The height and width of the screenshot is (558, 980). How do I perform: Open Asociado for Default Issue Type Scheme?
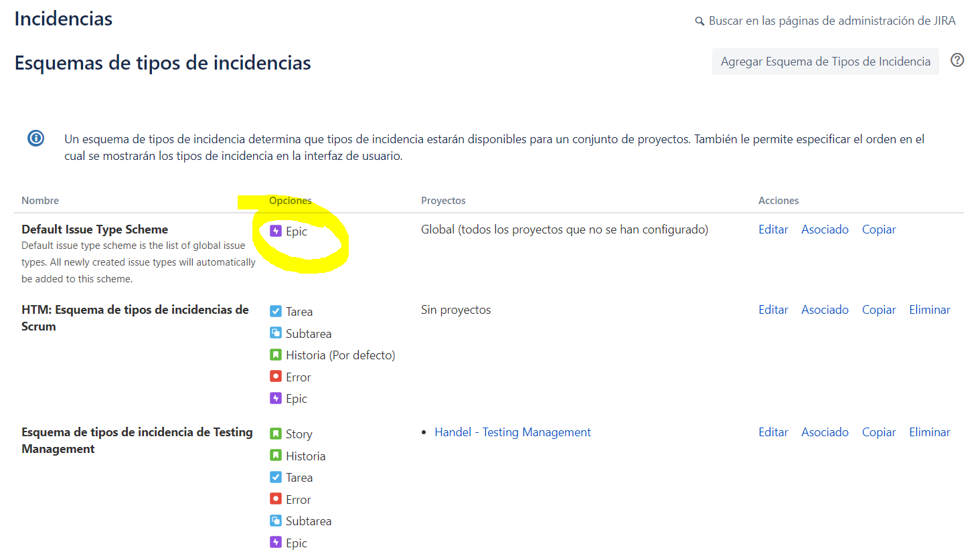825,229
